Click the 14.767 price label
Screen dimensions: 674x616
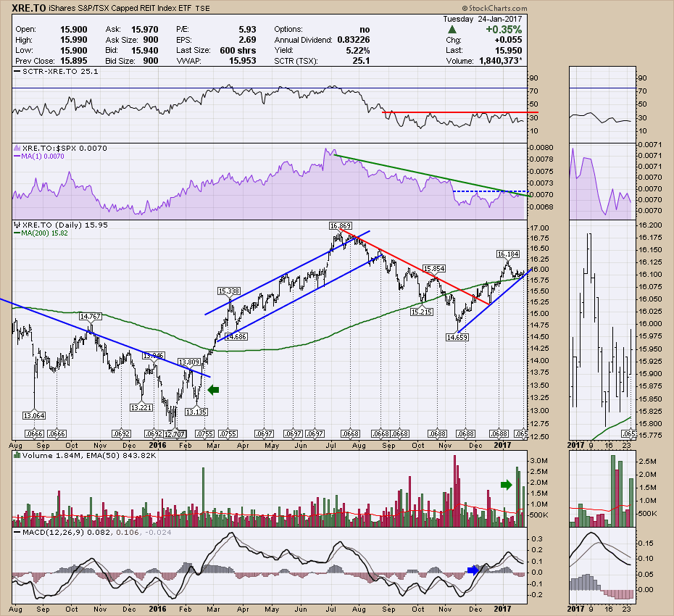tap(91, 317)
